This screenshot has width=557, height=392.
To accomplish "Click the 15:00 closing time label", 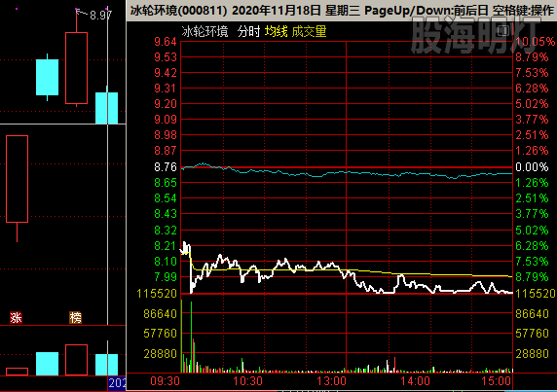I will pos(496,381).
